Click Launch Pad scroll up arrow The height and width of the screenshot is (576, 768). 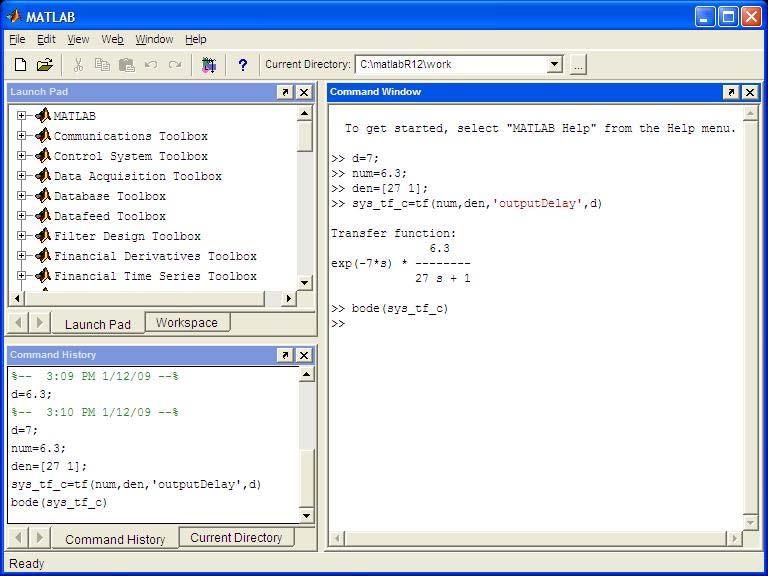[x=304, y=114]
